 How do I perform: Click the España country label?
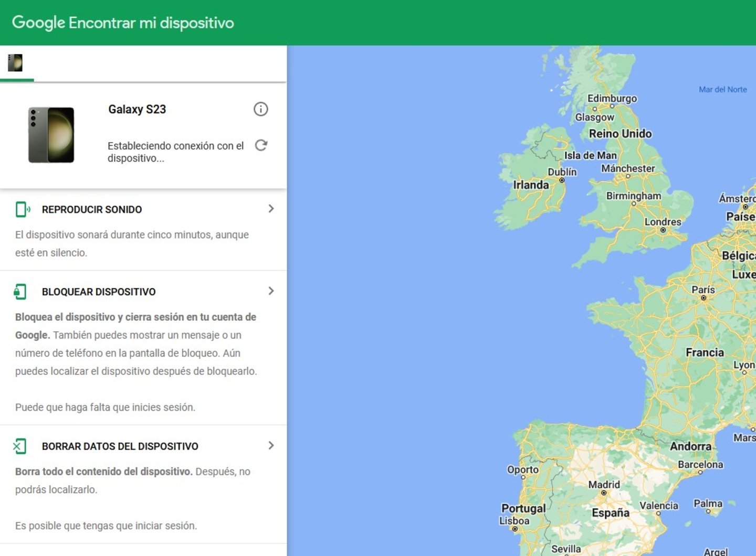(x=611, y=513)
